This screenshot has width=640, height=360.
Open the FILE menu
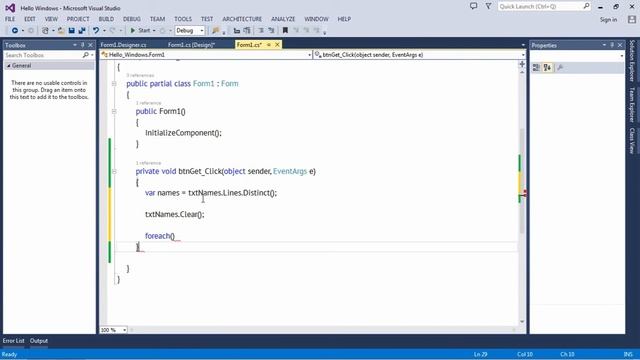coord(10,19)
